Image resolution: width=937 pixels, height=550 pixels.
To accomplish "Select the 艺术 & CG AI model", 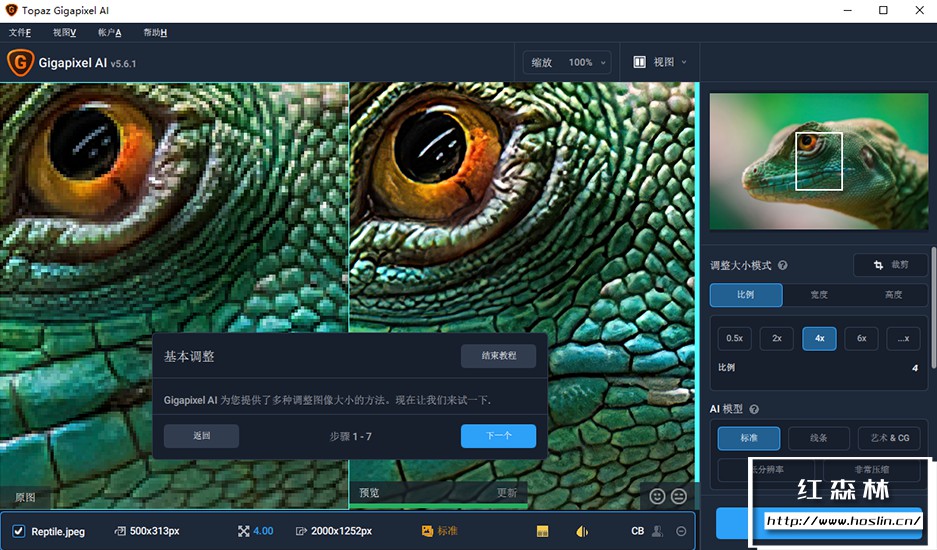I will tap(889, 438).
